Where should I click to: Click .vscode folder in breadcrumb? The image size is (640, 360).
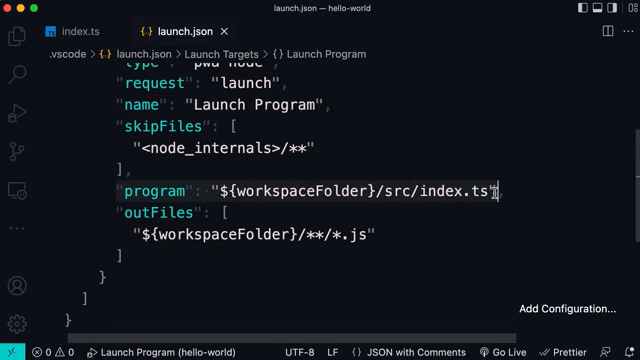tap(68, 54)
